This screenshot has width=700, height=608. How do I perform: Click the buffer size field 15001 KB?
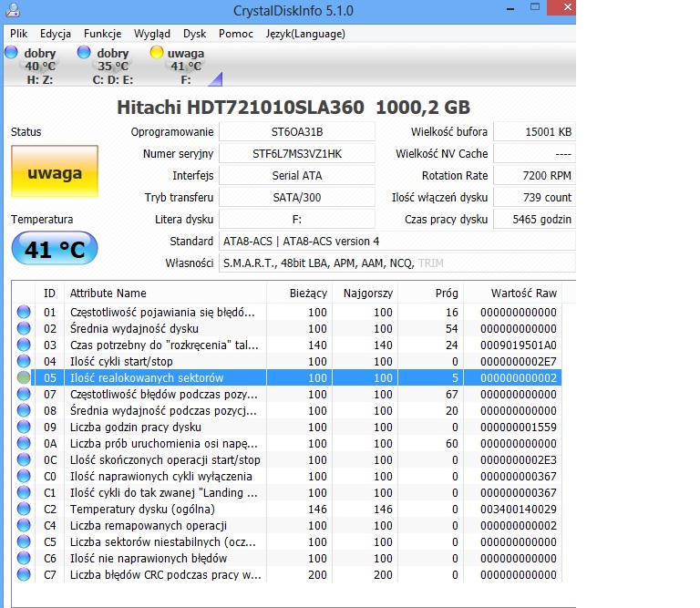[534, 131]
